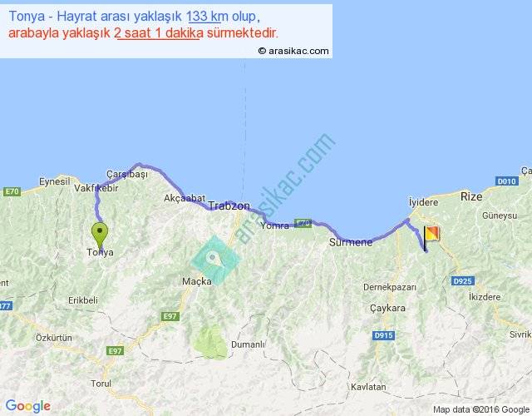
Task: Click the D925 road shield
Action: click(x=463, y=281)
